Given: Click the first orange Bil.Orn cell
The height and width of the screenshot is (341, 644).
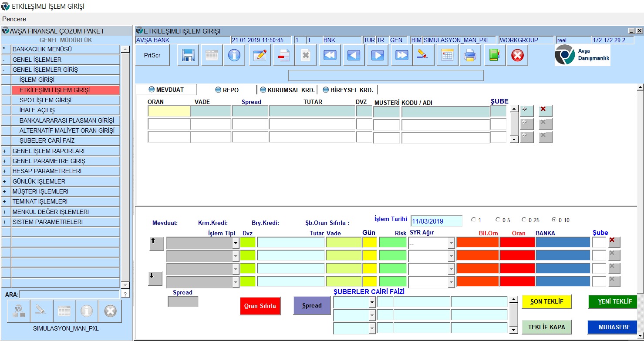Looking at the screenshot, I should [478, 243].
